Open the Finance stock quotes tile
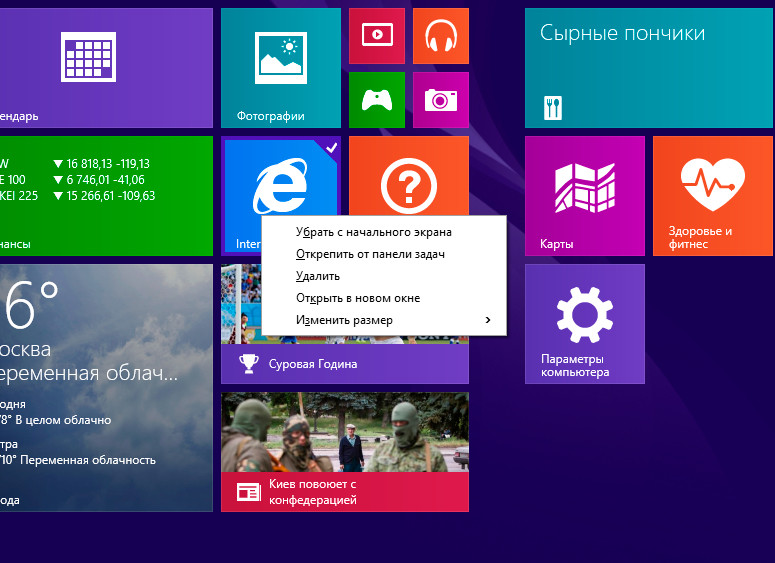This screenshot has width=775, height=563. point(105,195)
